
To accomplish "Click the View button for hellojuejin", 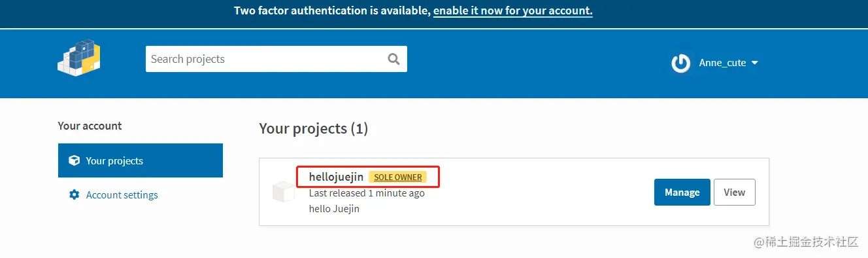I will click(735, 192).
